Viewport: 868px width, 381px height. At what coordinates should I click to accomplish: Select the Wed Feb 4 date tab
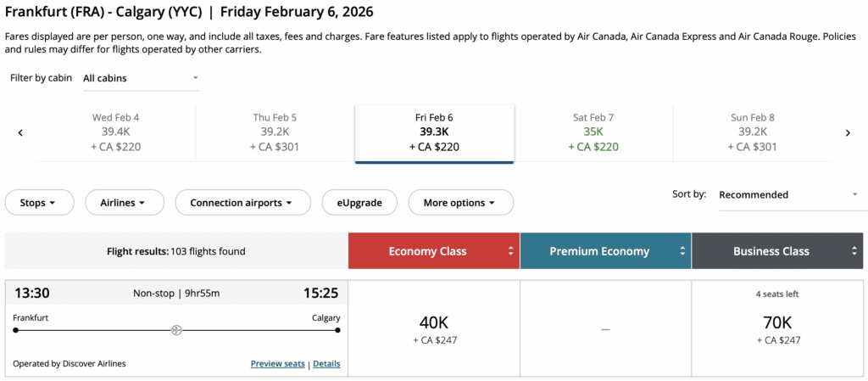point(115,132)
